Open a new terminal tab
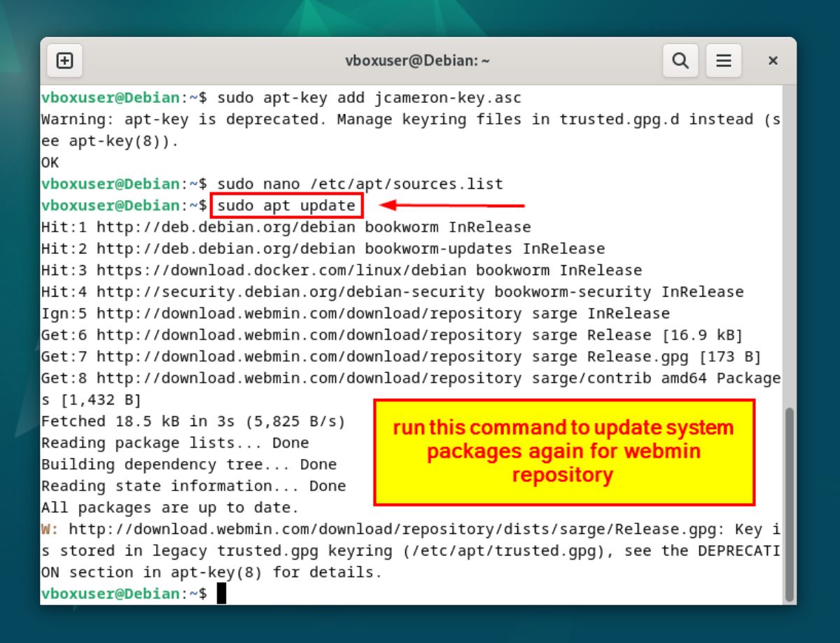Viewport: 840px width, 643px height. coord(64,60)
